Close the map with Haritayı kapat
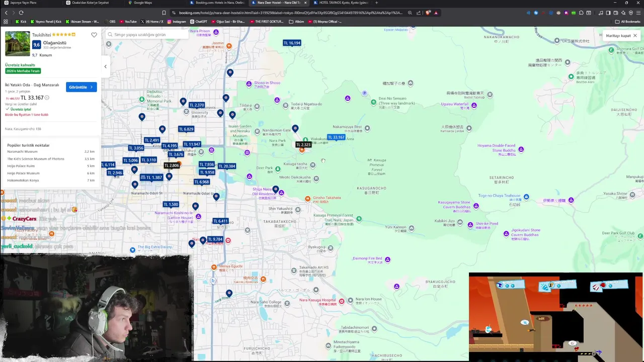 click(621, 36)
